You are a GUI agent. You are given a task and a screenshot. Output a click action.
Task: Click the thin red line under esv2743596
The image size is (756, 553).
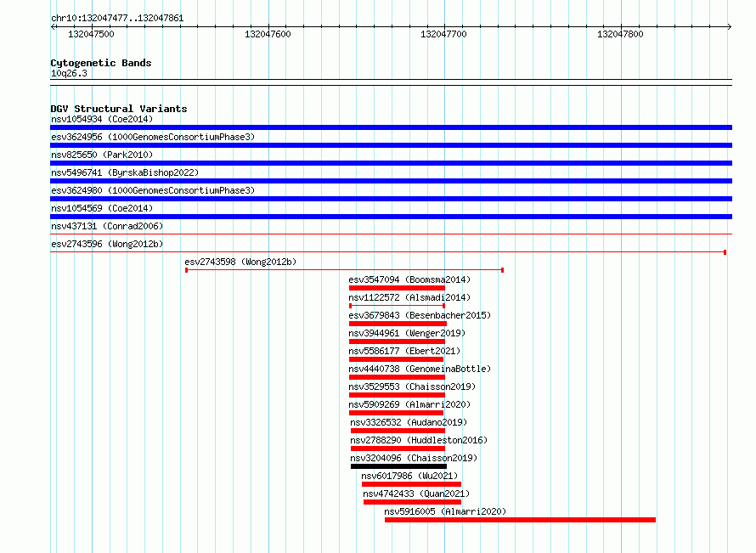pos(388,252)
